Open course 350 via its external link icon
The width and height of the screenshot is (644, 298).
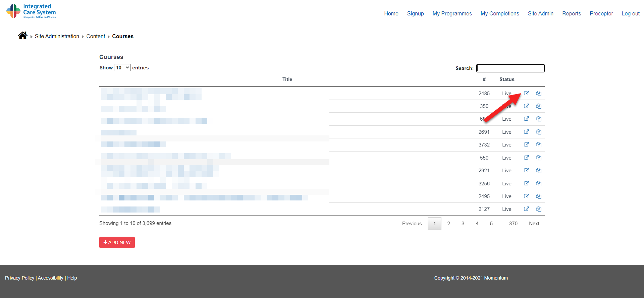(x=527, y=106)
